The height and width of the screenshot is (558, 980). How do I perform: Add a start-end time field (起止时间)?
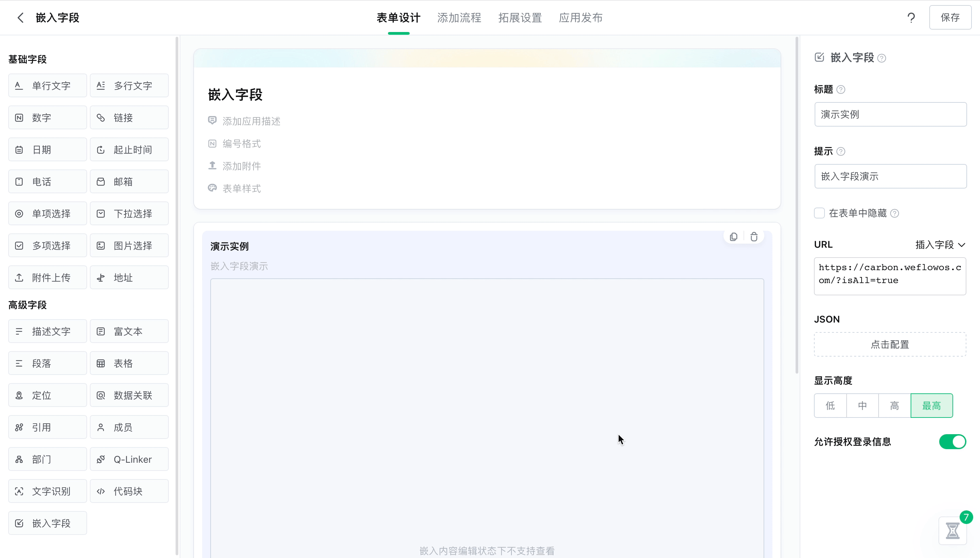129,149
